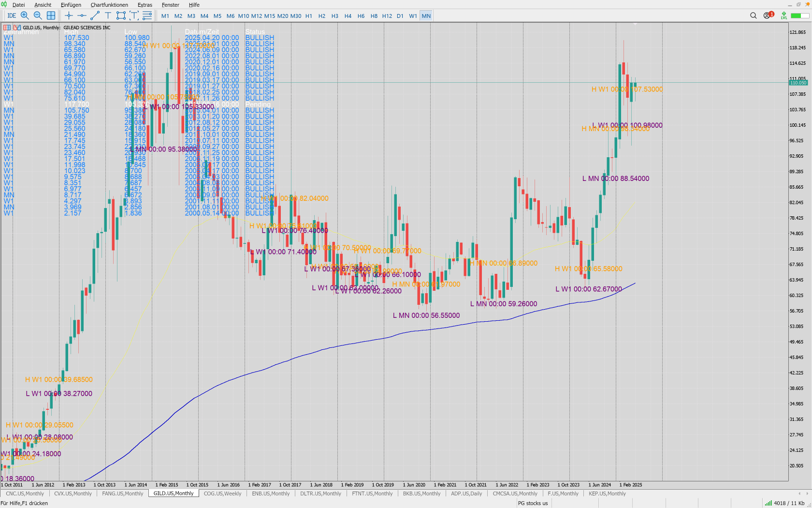Click the green LVL signal icon
Image resolution: width=812 pixels, height=508 pixels.
784,16
